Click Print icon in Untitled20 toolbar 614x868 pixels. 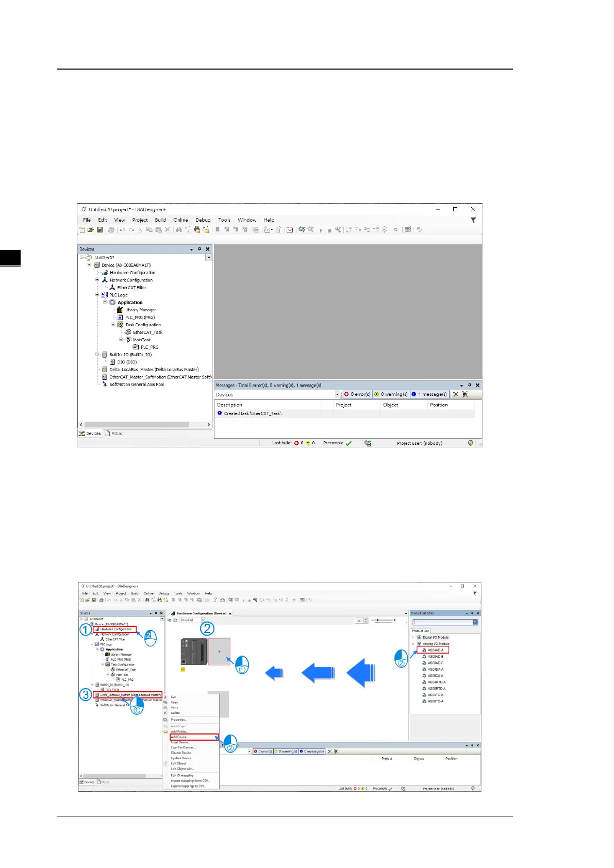pyautogui.click(x=111, y=230)
